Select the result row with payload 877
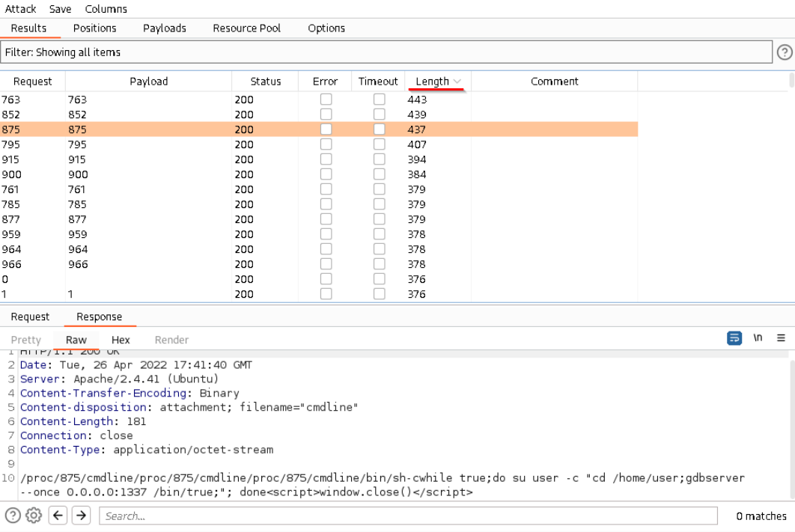The image size is (795, 532). point(319,219)
